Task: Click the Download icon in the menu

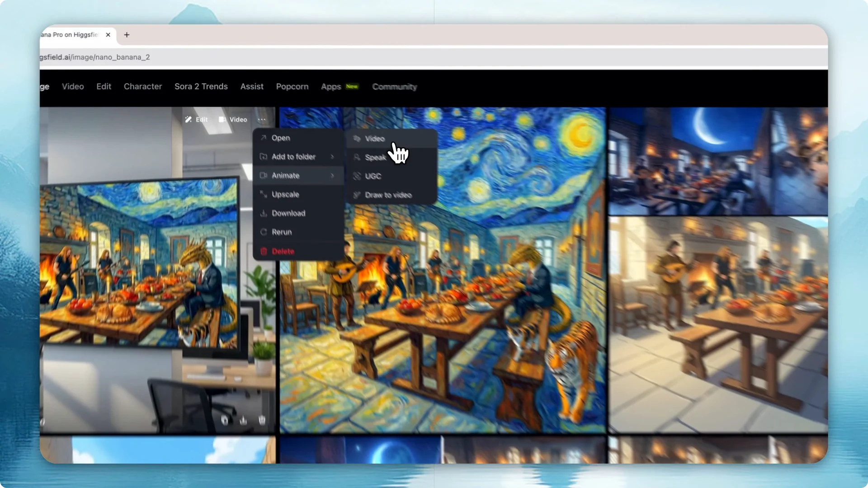Action: coord(264,213)
